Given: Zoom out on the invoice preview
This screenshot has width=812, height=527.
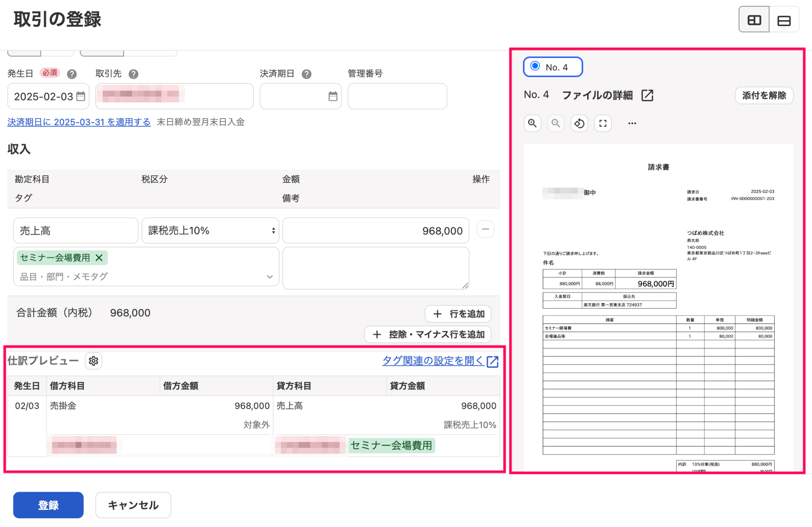Looking at the screenshot, I should (555, 123).
